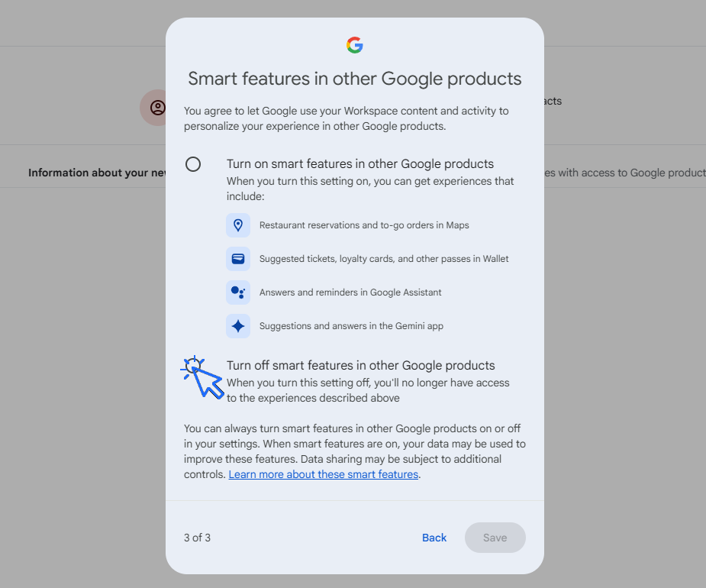Choose the turn off smart features option
This screenshot has width=706, height=588.
(193, 365)
